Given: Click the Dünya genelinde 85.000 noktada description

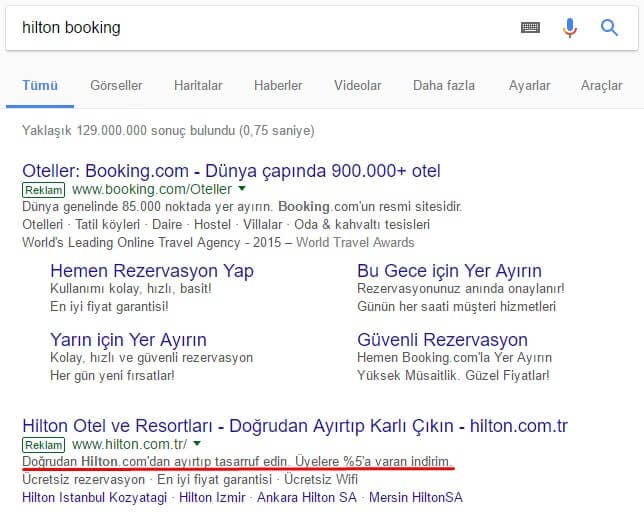Looking at the screenshot, I should coord(242,206).
